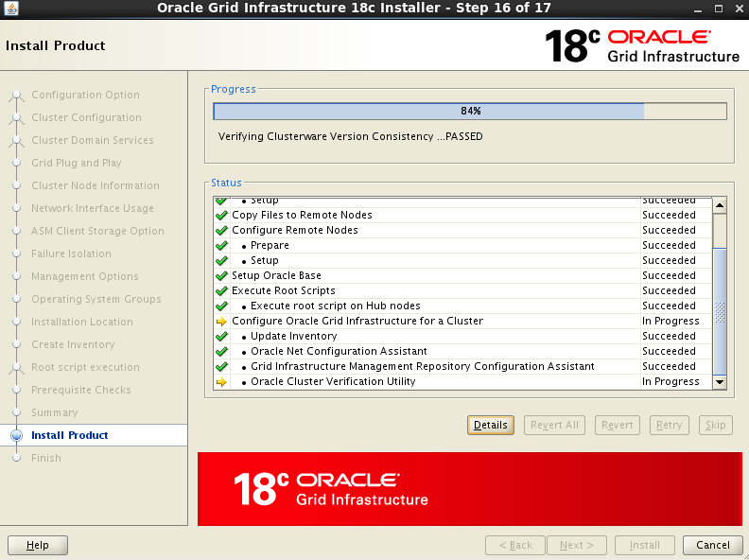Click the Java icon in title bar
The image size is (749, 560).
click(10, 9)
